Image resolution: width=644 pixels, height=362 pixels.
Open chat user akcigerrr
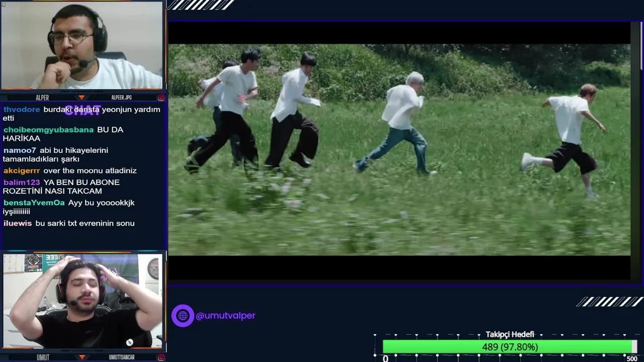click(22, 170)
